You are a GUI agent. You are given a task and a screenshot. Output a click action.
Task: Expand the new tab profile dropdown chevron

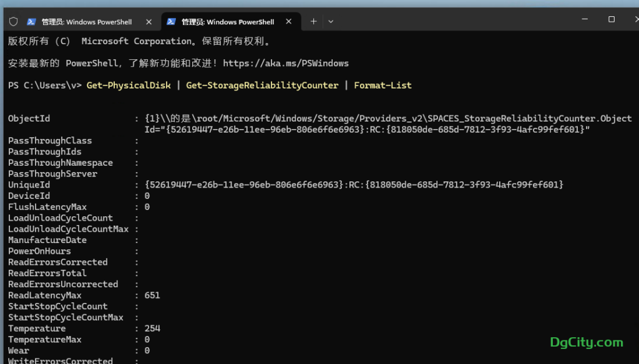(x=331, y=21)
